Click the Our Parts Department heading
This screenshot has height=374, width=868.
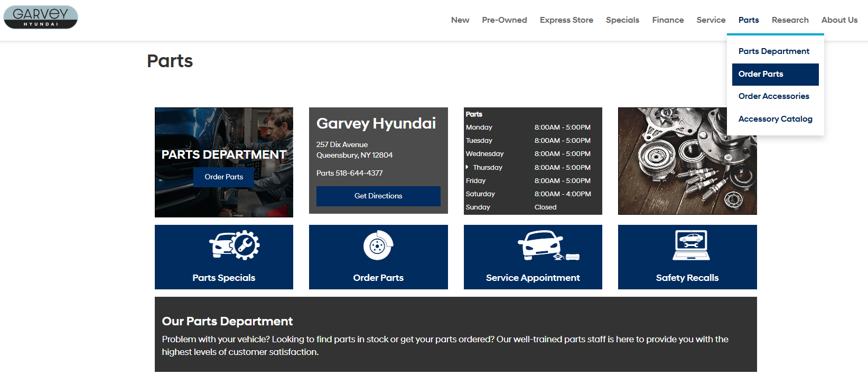(x=227, y=321)
